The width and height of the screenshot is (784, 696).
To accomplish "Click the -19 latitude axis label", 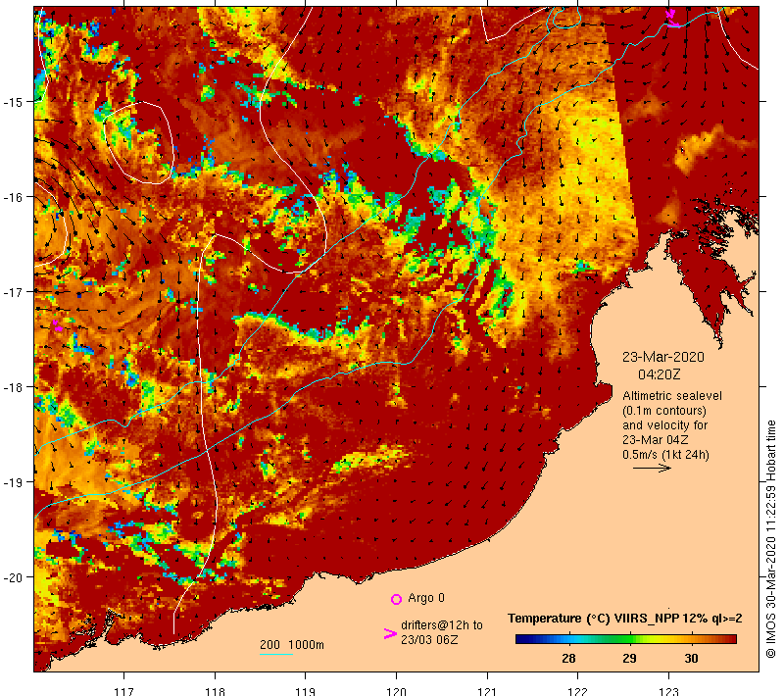I will pyautogui.click(x=13, y=482).
